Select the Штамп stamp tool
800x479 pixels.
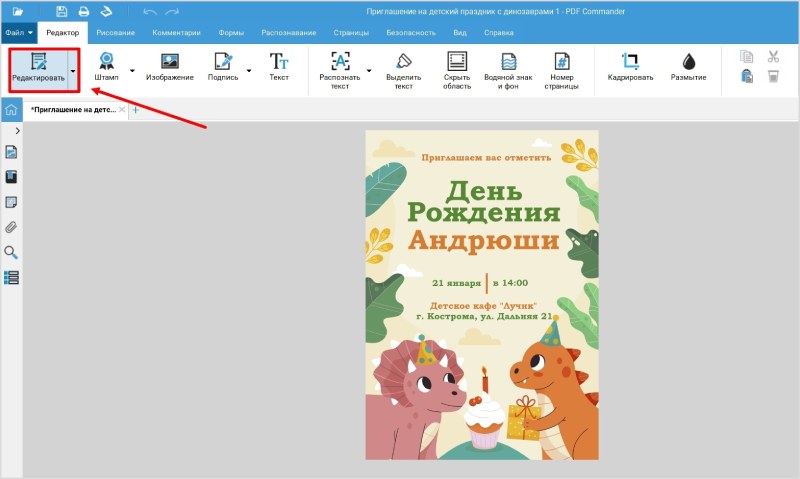click(x=106, y=67)
